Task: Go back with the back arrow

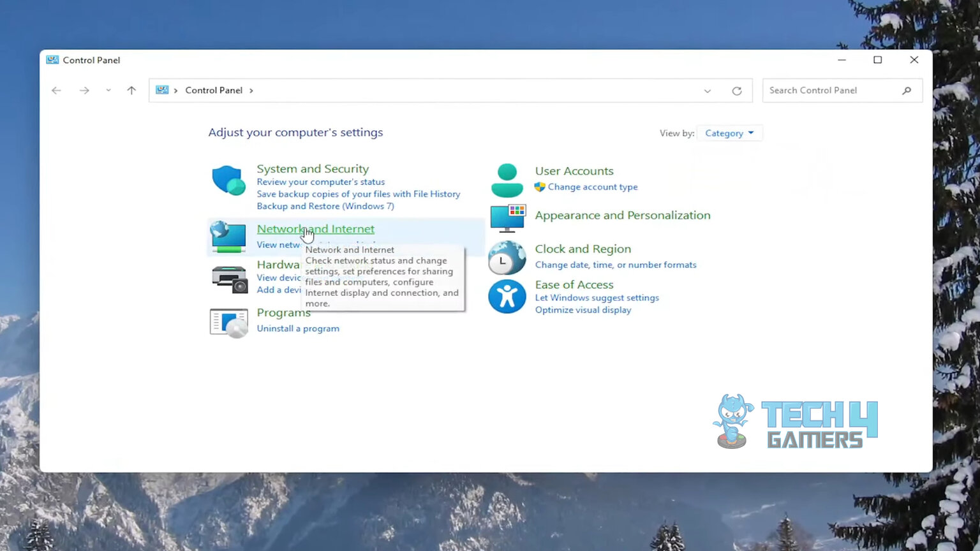Action: point(56,91)
